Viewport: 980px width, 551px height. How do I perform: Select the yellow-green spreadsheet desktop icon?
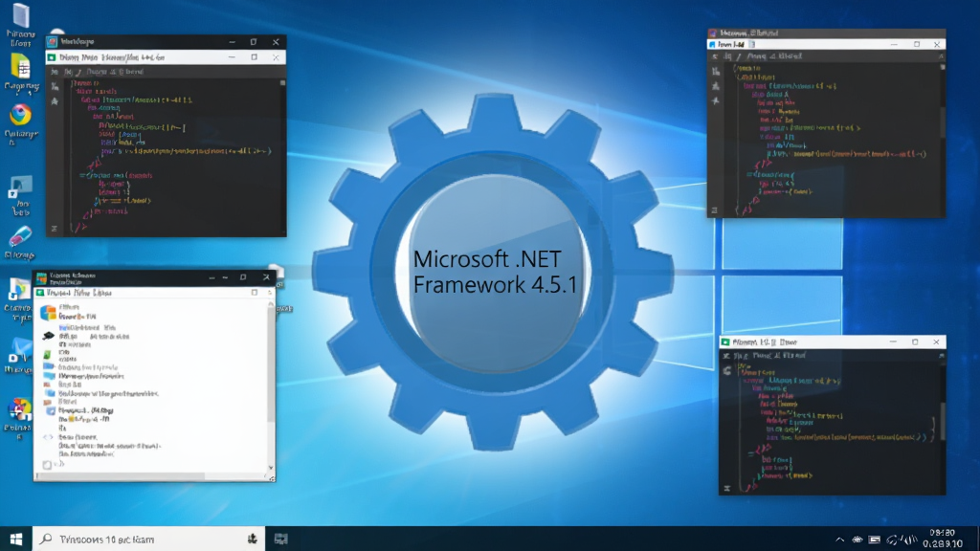[x=21, y=66]
